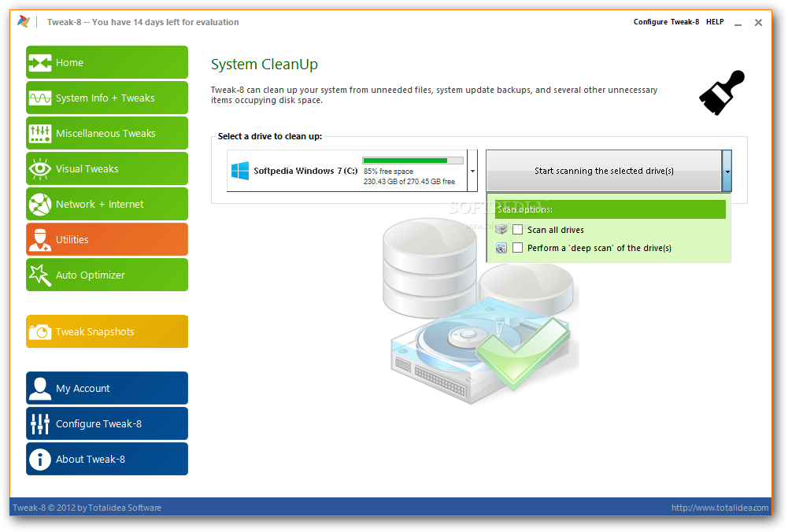Click the Home sidebar icon
The image size is (788, 532).
pos(39,63)
